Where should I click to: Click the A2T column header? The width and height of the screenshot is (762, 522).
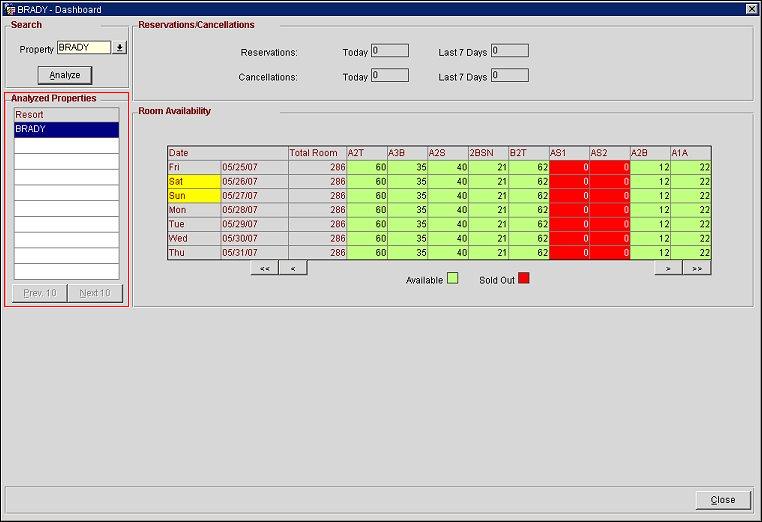[x=366, y=153]
